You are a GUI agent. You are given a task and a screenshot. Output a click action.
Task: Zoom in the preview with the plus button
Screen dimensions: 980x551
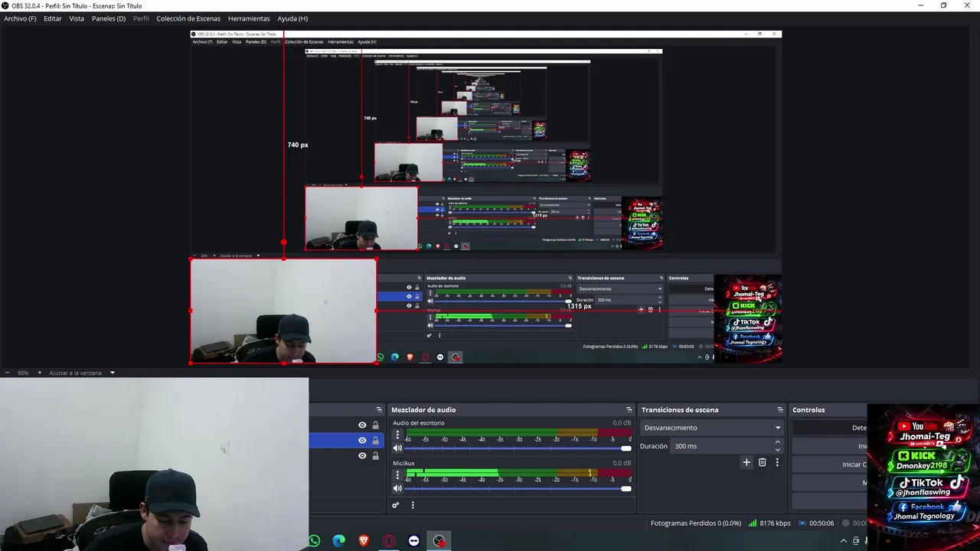40,373
